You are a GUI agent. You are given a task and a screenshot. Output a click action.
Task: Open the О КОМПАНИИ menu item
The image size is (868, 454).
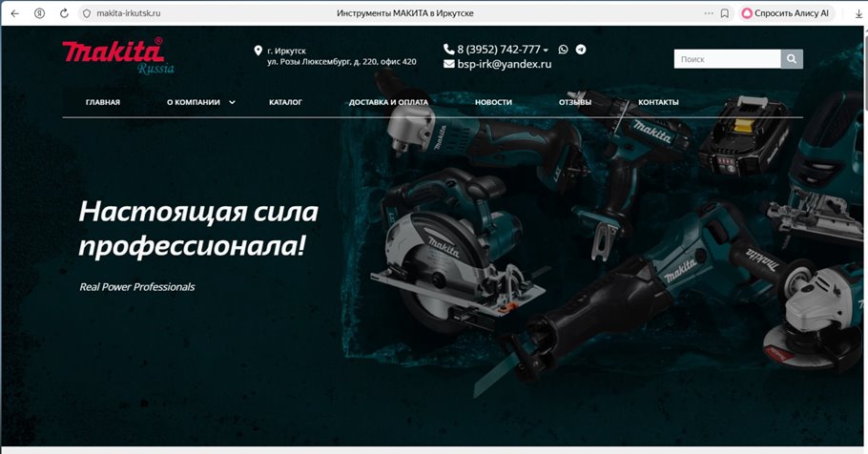tap(194, 102)
